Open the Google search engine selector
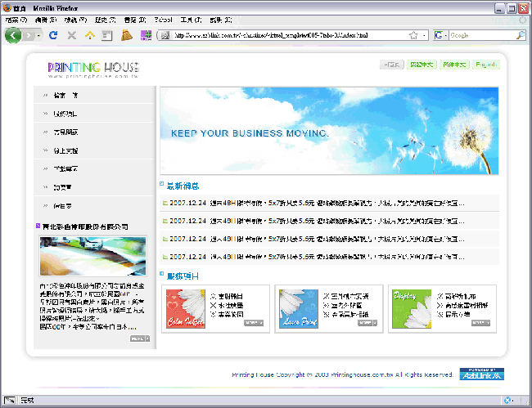532x408 pixels. 440,35
